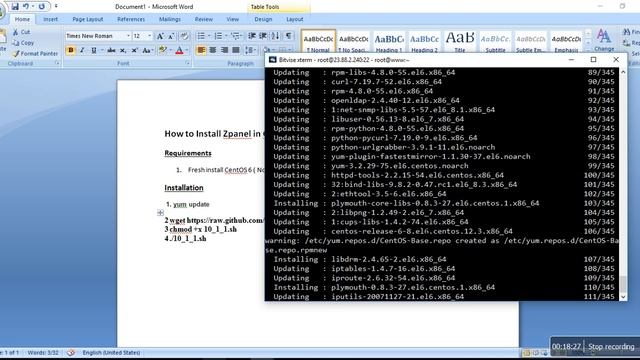Shrink font size with the Shrink Font icon
The image size is (640, 360).
click(x=171, y=36)
